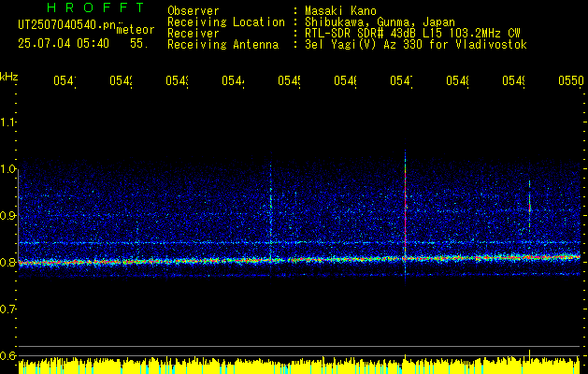
Task: Click the 0.8 frequency axis label
Action: (7, 262)
